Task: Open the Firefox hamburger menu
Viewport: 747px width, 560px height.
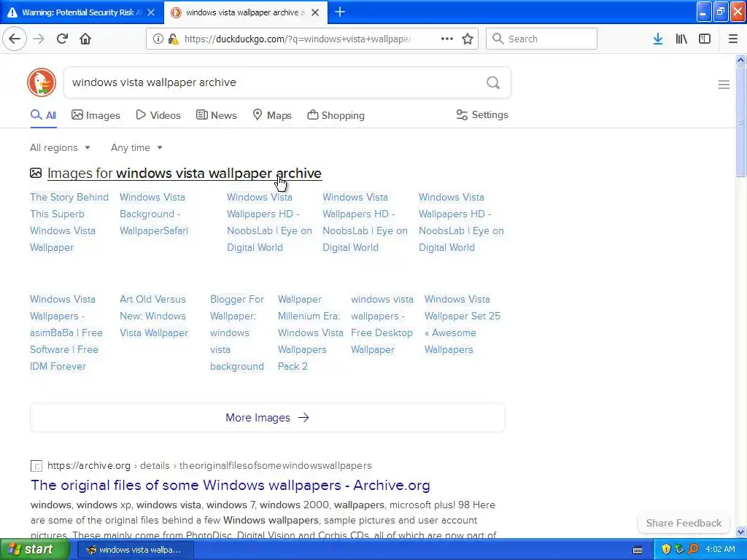Action: pyautogui.click(x=733, y=39)
